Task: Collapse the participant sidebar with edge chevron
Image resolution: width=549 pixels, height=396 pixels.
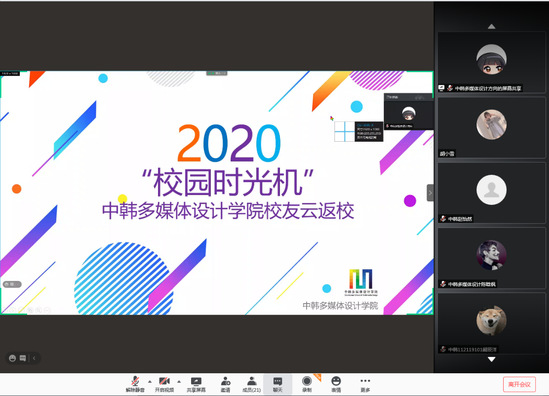Action: click(430, 193)
